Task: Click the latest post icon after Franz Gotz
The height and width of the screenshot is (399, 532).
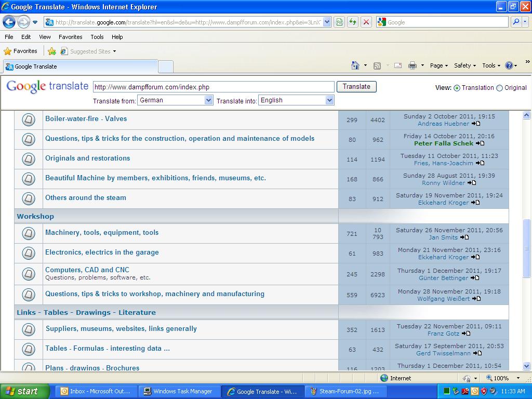Action: 466,333
